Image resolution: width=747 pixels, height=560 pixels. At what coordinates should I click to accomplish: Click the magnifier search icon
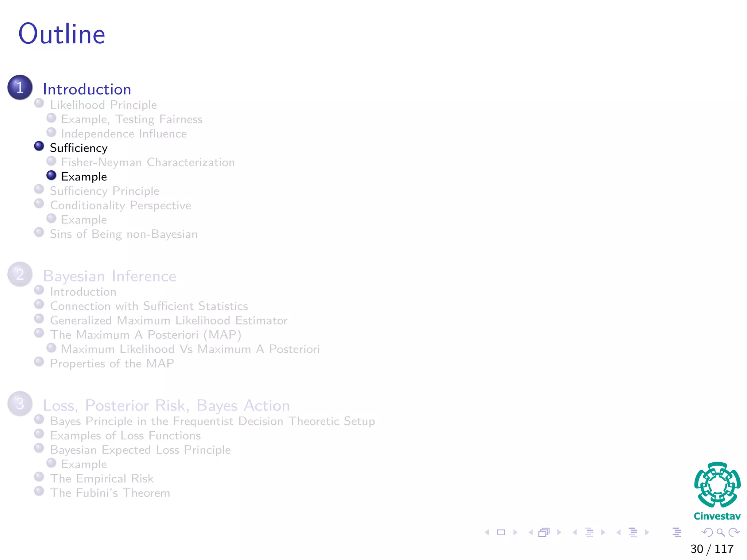pyautogui.click(x=720, y=532)
